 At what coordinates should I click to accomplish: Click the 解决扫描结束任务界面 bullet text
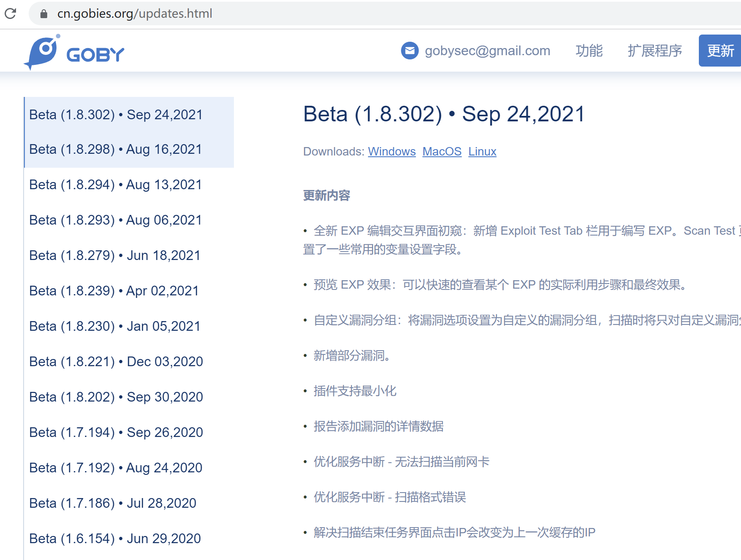click(x=454, y=533)
